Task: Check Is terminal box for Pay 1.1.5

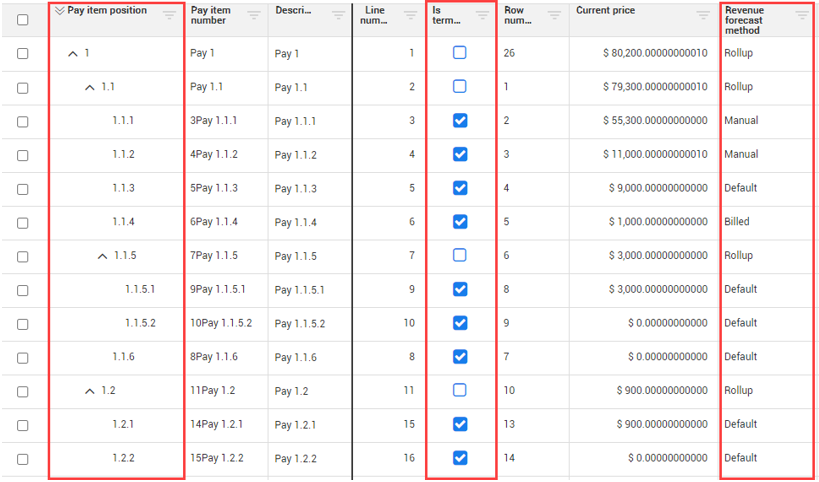Action: pos(460,255)
